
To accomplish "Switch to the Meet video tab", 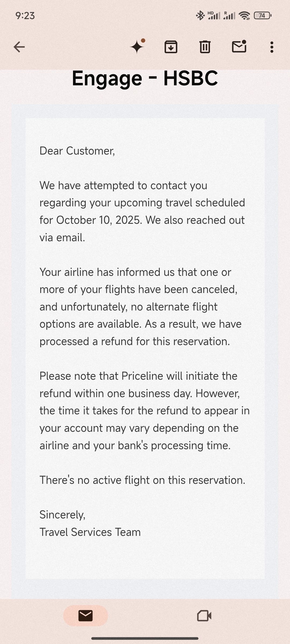I will 204,616.
